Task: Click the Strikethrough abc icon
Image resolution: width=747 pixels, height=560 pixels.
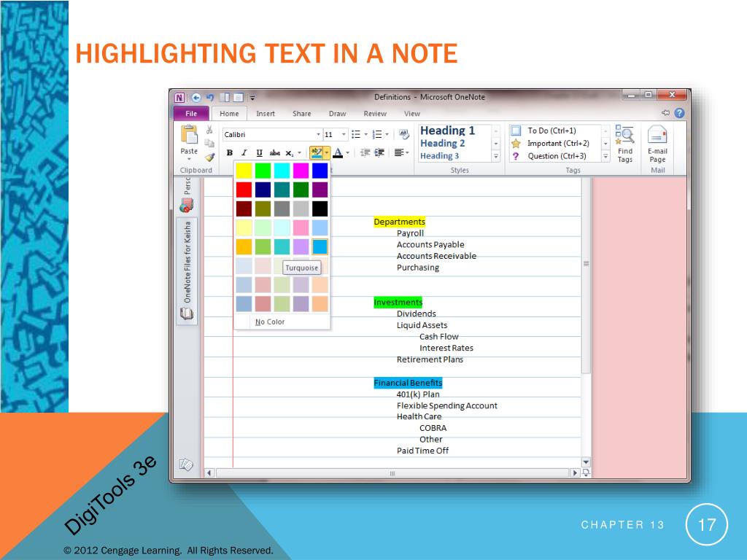Action: coord(275,153)
